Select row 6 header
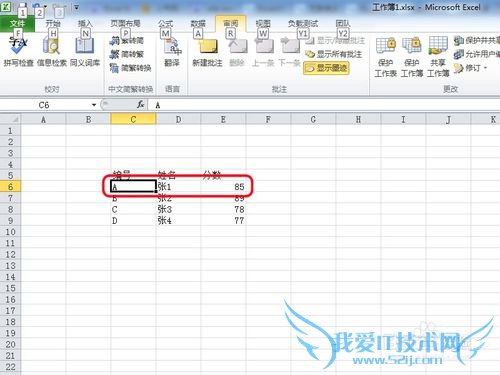The height and width of the screenshot is (375, 500). 10,187
